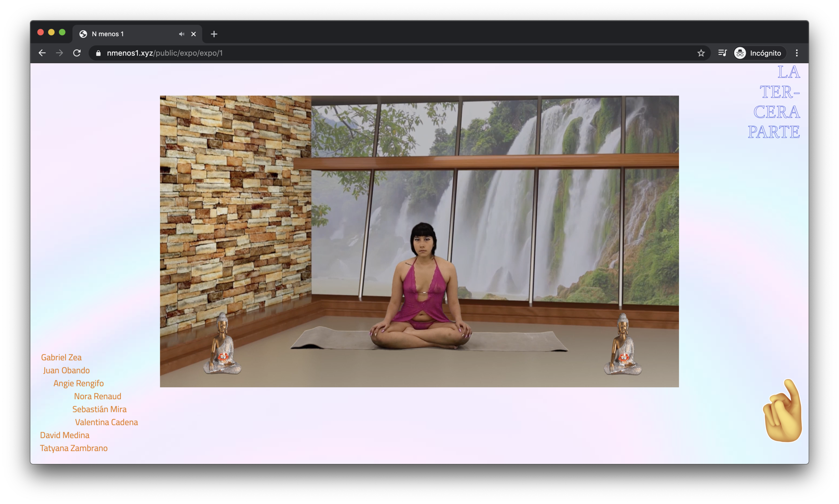Open the Nora Renaud link
Image resolution: width=839 pixels, height=504 pixels.
point(98,396)
